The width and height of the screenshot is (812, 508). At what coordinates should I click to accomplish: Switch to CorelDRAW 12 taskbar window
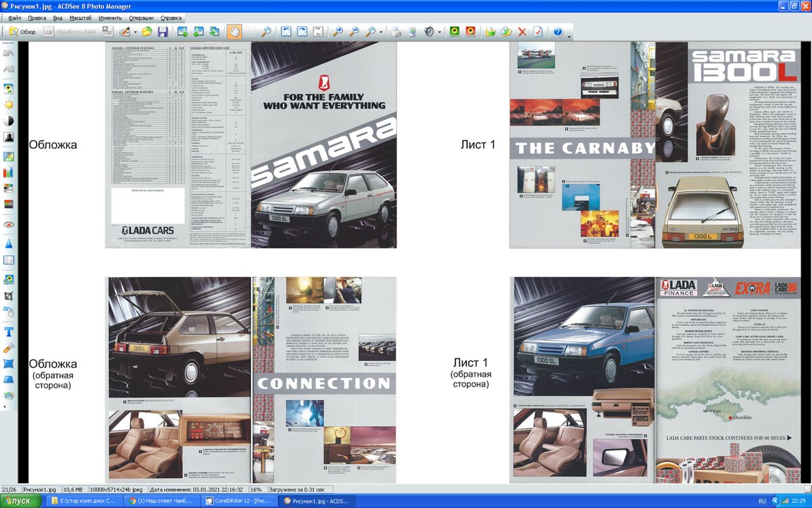coord(241,501)
